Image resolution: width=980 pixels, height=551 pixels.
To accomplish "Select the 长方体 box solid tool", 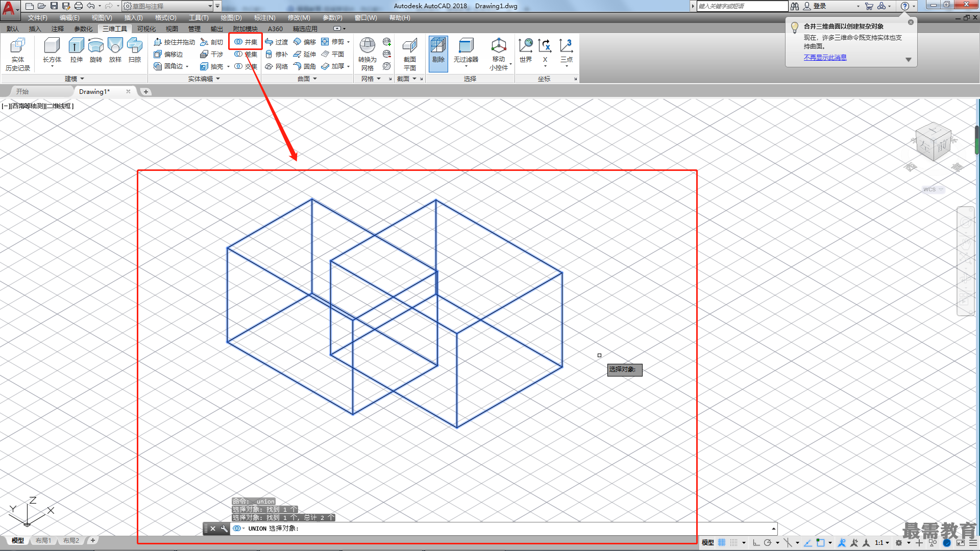I will [x=52, y=50].
